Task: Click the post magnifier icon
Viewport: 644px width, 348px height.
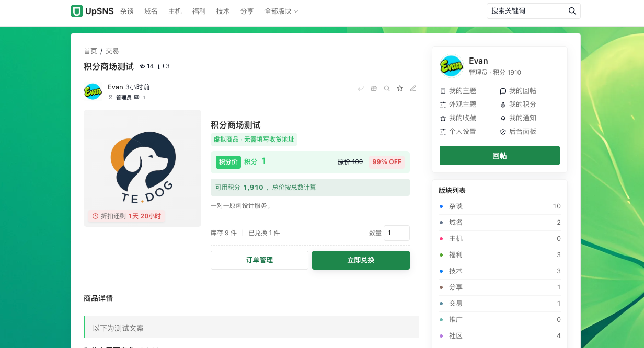Action: (x=387, y=88)
